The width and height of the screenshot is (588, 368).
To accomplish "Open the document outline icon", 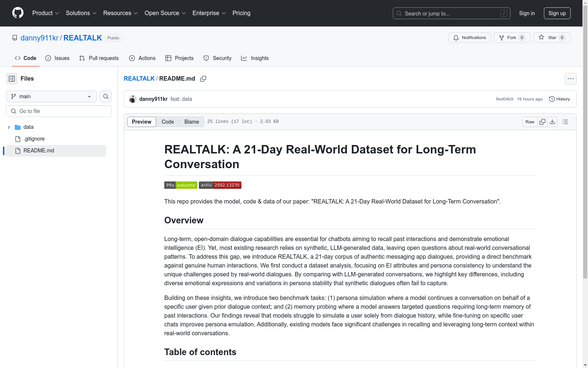I will (565, 122).
